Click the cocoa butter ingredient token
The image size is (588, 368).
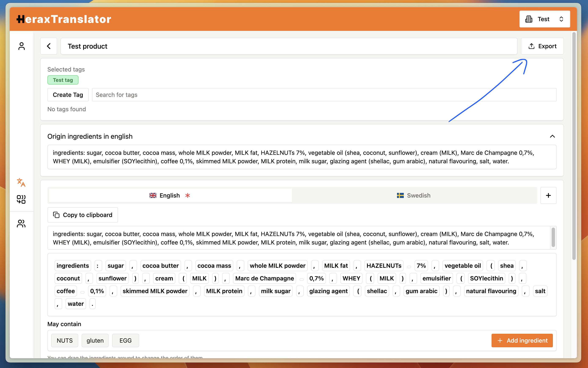click(161, 266)
